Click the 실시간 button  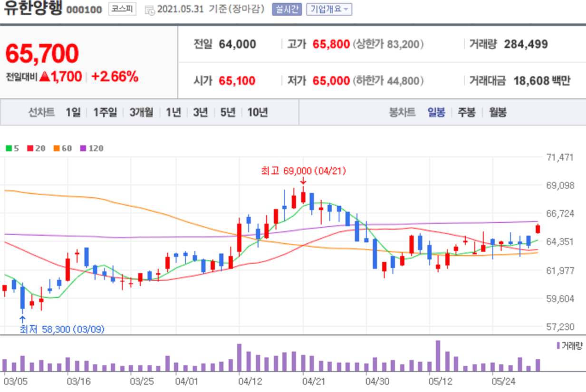coord(287,9)
